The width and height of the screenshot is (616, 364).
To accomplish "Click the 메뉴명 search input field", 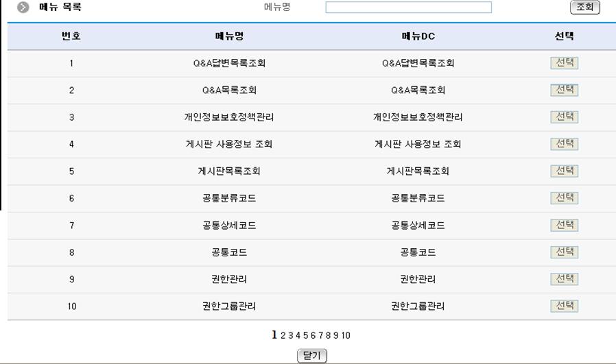I will [x=408, y=8].
